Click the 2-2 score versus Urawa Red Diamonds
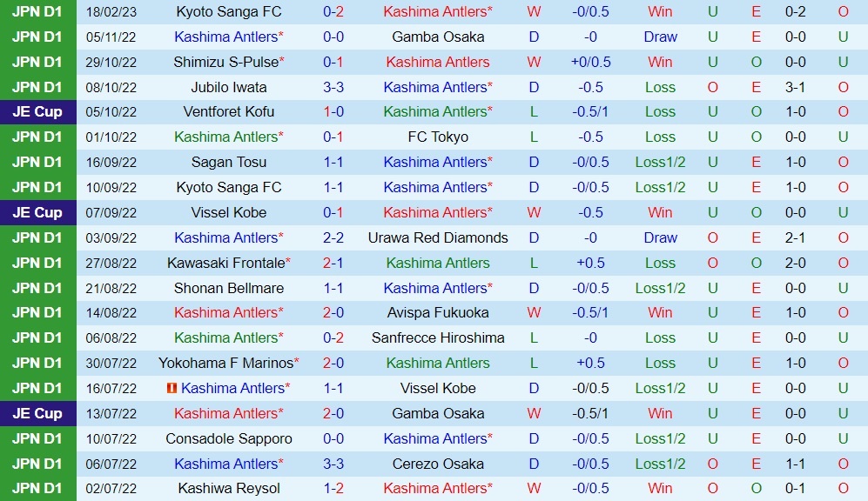The image size is (868, 501). [333, 237]
